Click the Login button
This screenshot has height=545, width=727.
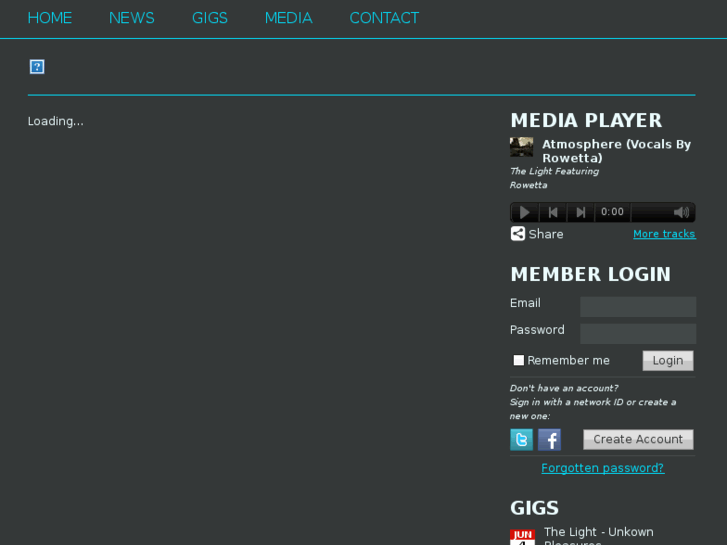[x=668, y=360]
